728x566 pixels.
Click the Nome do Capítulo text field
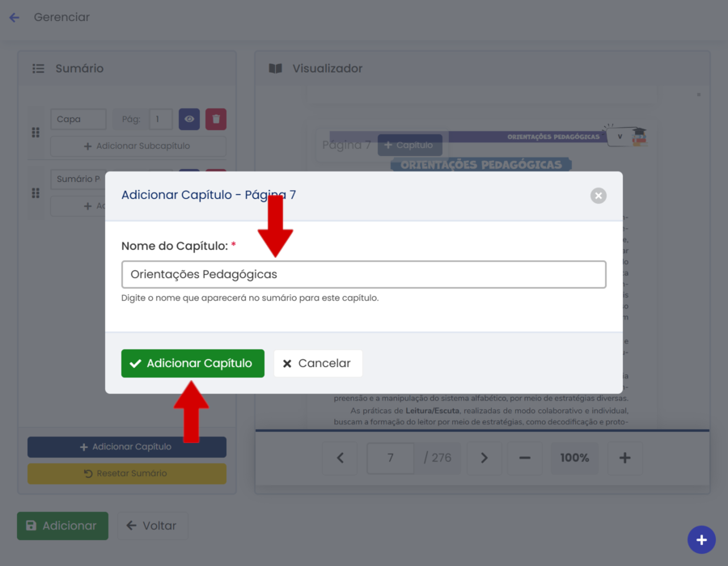(x=363, y=274)
